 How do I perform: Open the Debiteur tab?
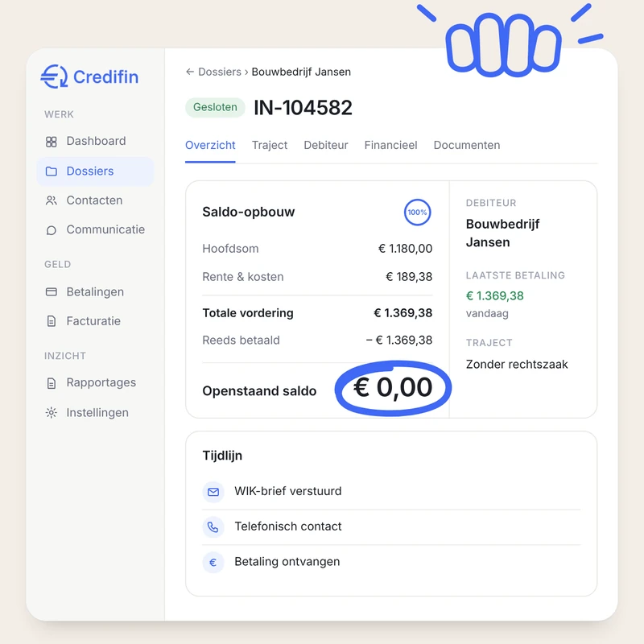326,146
